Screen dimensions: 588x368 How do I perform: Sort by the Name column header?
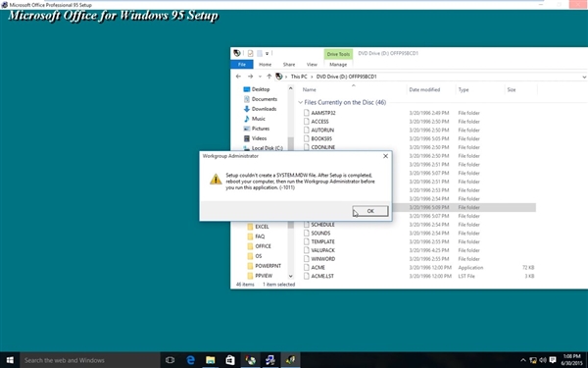point(310,89)
